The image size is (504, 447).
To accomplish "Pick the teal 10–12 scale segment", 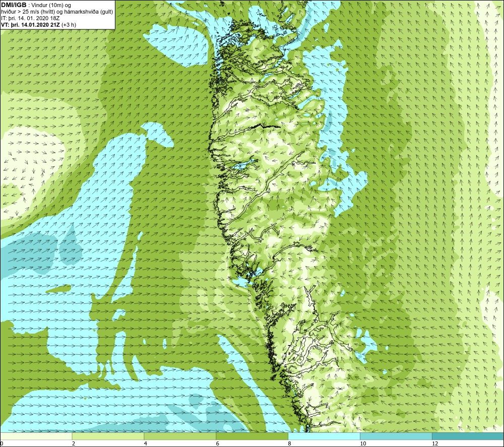I will (x=396, y=436).
